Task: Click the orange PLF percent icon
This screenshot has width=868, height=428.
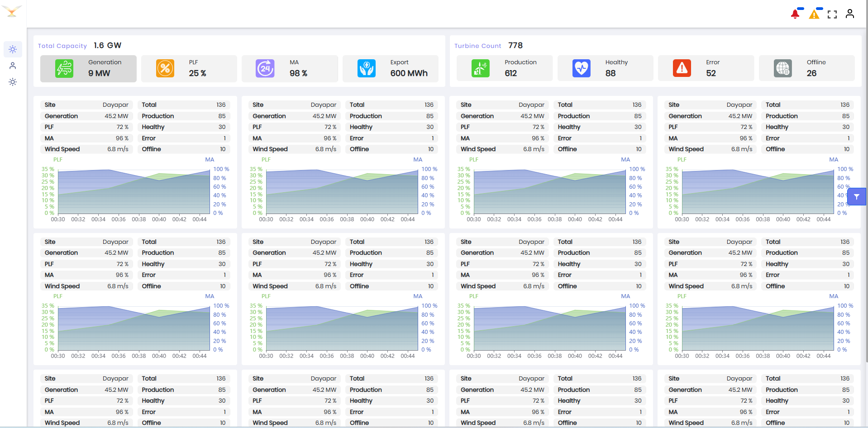Action: point(165,69)
